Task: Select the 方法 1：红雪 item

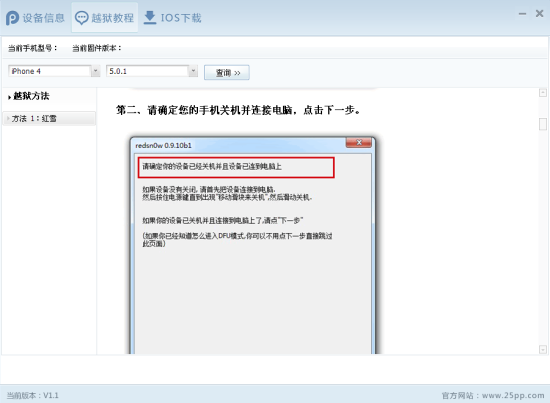Action: (x=49, y=119)
